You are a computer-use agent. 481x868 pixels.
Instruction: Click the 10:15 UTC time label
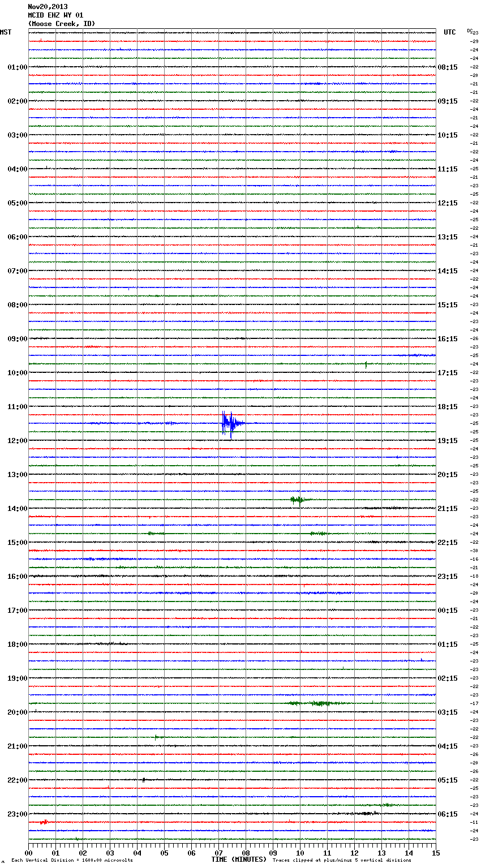[448, 135]
